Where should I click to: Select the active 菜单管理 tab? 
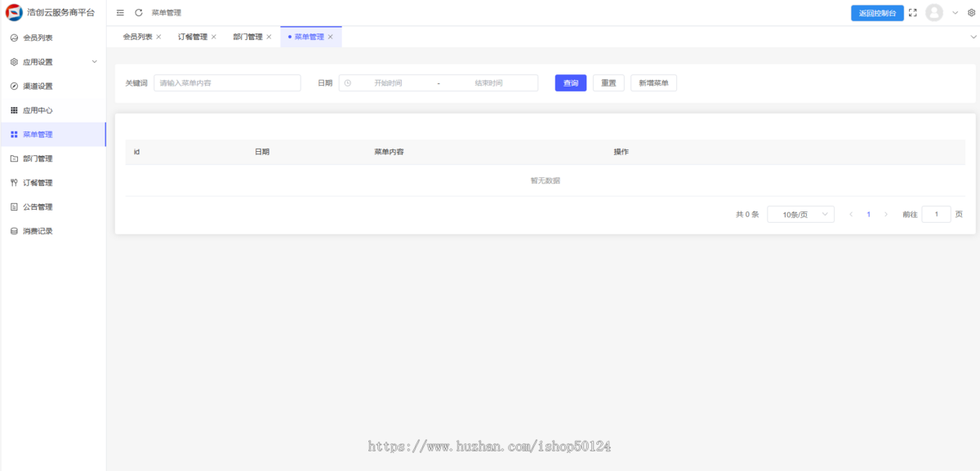(x=310, y=37)
